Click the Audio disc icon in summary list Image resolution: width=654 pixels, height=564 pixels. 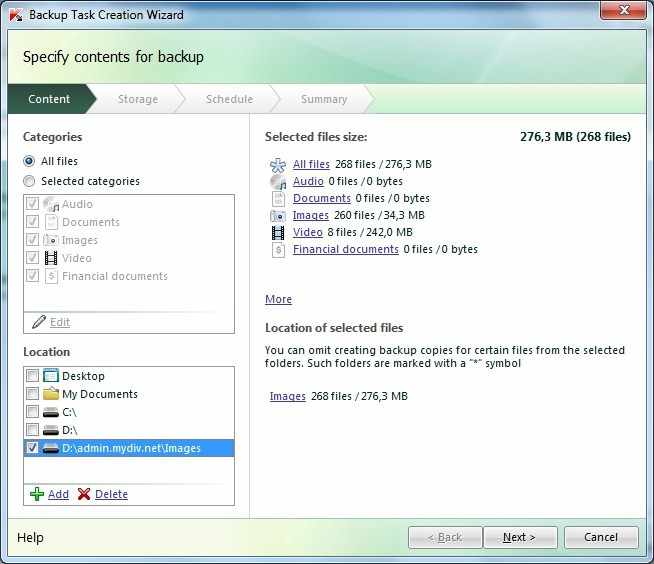pos(278,182)
